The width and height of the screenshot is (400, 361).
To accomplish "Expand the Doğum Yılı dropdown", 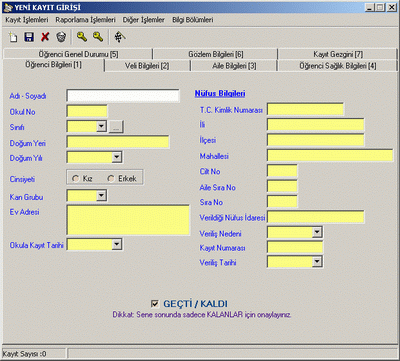I will [117, 157].
